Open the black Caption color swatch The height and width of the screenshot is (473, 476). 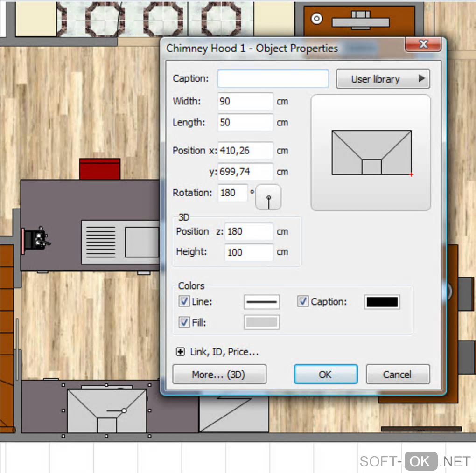click(x=382, y=302)
